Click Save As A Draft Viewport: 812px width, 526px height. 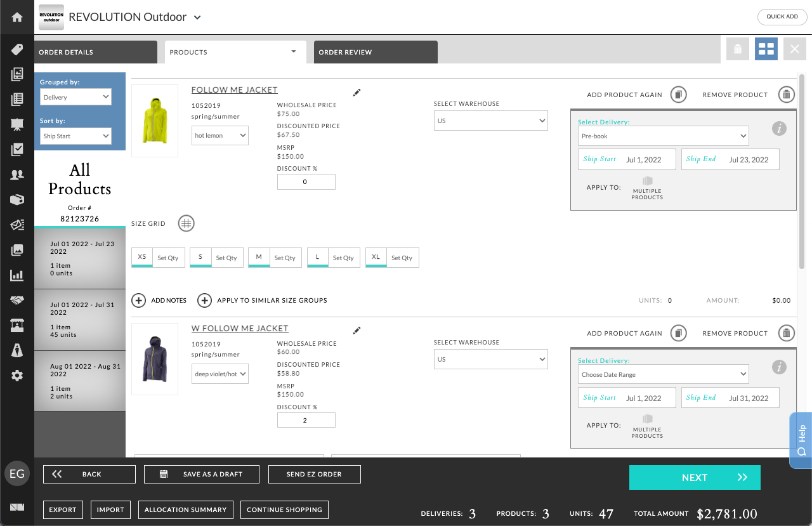click(x=202, y=474)
